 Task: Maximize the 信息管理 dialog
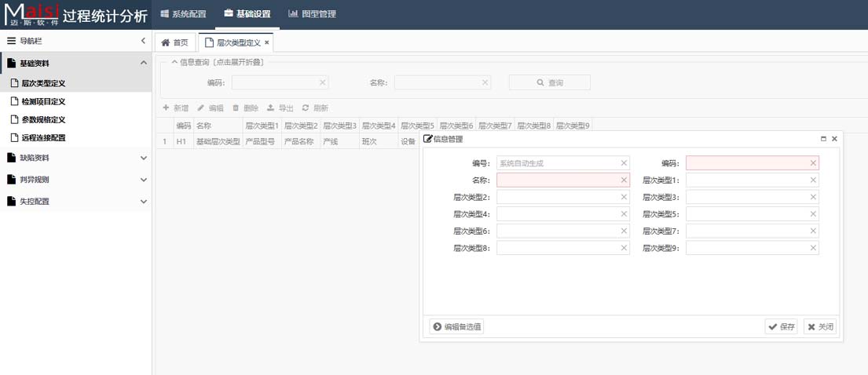tap(823, 139)
